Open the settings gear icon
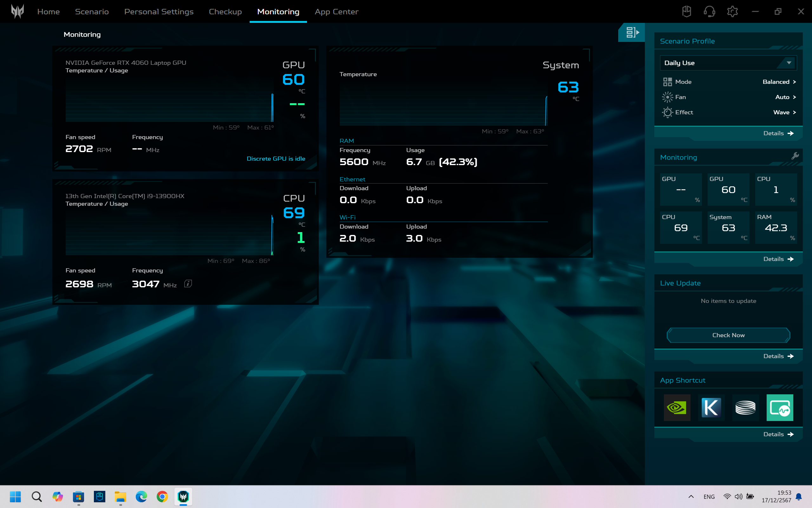 [x=732, y=11]
